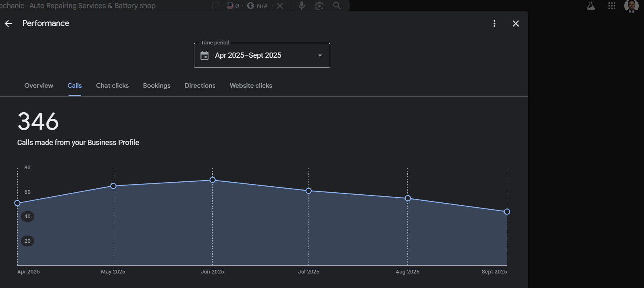Viewport: 644px width, 288px height.
Task: Select the Calls tab
Action: click(x=75, y=86)
